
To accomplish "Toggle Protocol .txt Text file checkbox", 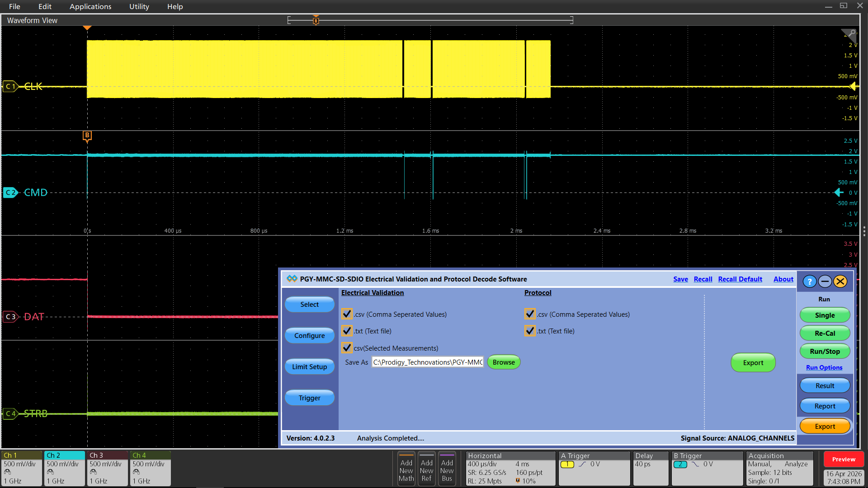I will [530, 331].
